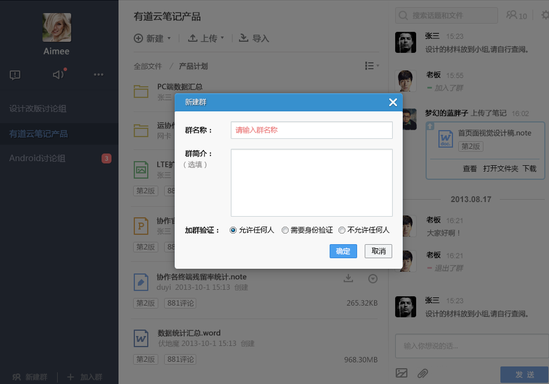549x384 pixels.
Task: Click the 取消 button
Action: click(378, 251)
